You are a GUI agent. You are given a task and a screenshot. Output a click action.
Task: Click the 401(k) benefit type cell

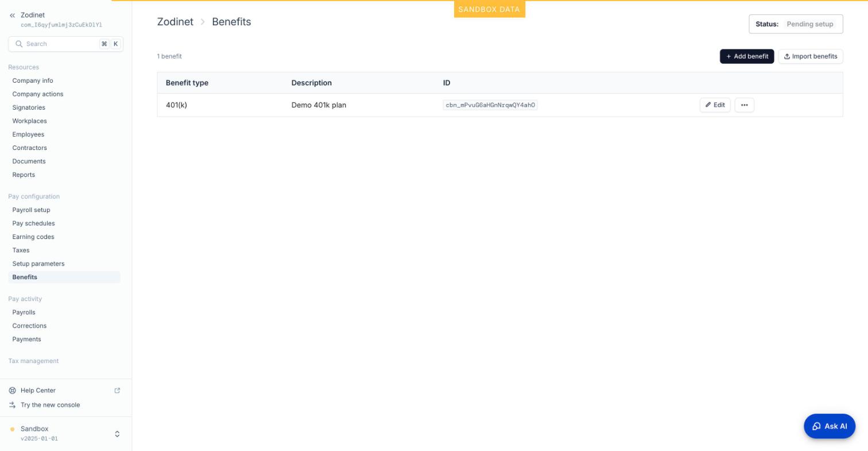click(176, 105)
